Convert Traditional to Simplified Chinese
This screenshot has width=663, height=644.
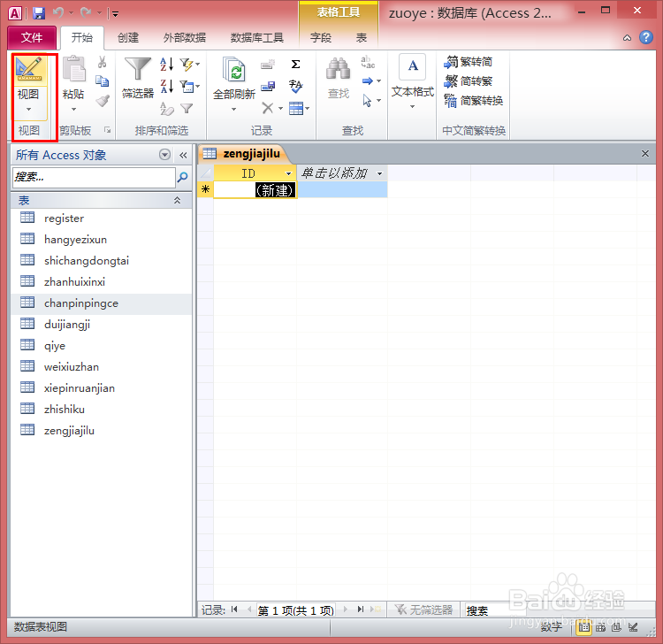point(468,62)
